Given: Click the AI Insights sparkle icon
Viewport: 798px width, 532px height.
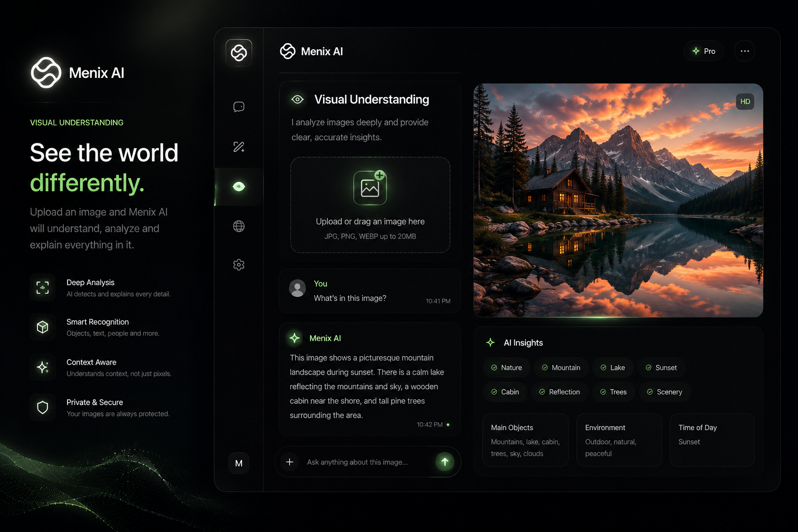Looking at the screenshot, I should [x=490, y=342].
